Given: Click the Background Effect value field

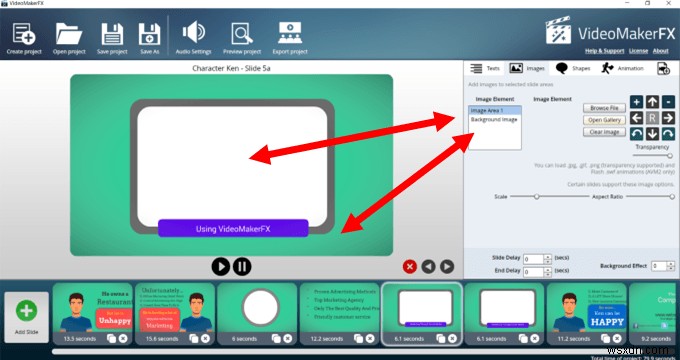Looking at the screenshot, I should coord(658,266).
